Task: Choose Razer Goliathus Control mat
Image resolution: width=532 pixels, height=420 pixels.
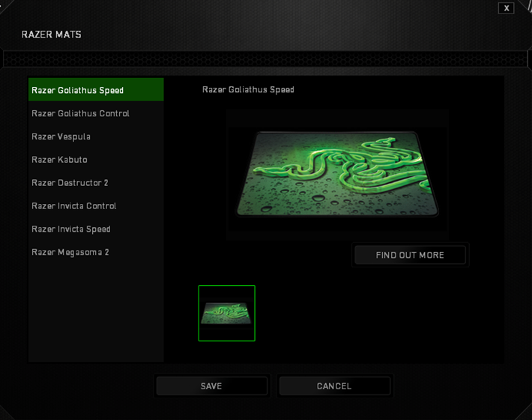Action: [x=96, y=113]
